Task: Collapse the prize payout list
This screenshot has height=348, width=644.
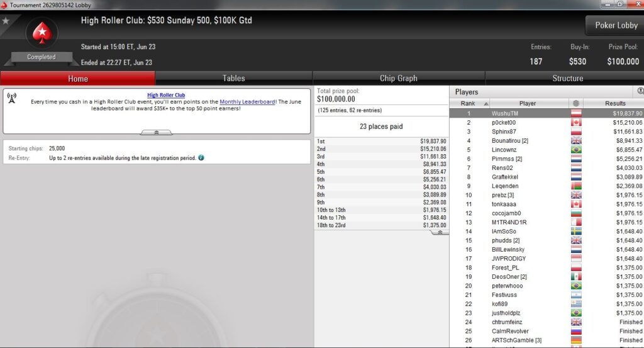Action: point(440,233)
